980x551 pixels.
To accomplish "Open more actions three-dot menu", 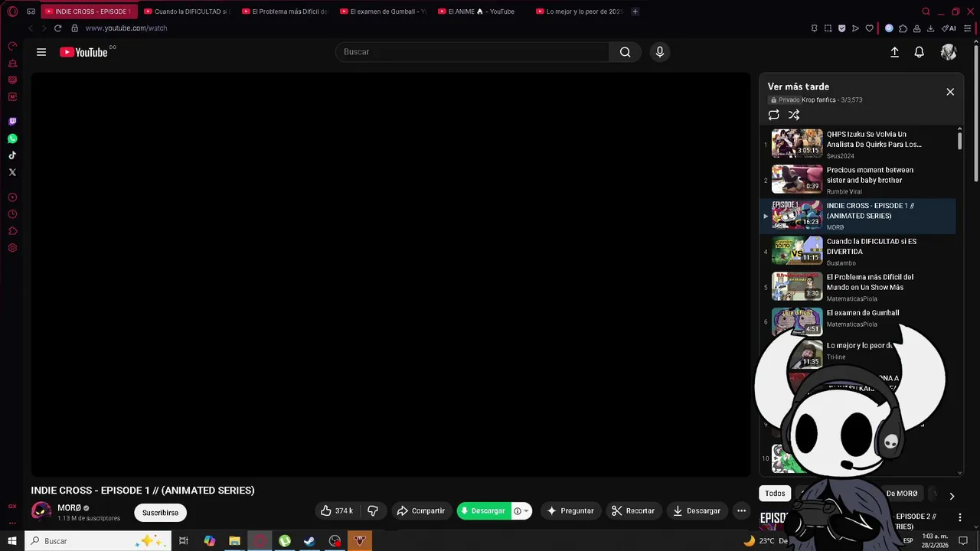I will 741,510.
